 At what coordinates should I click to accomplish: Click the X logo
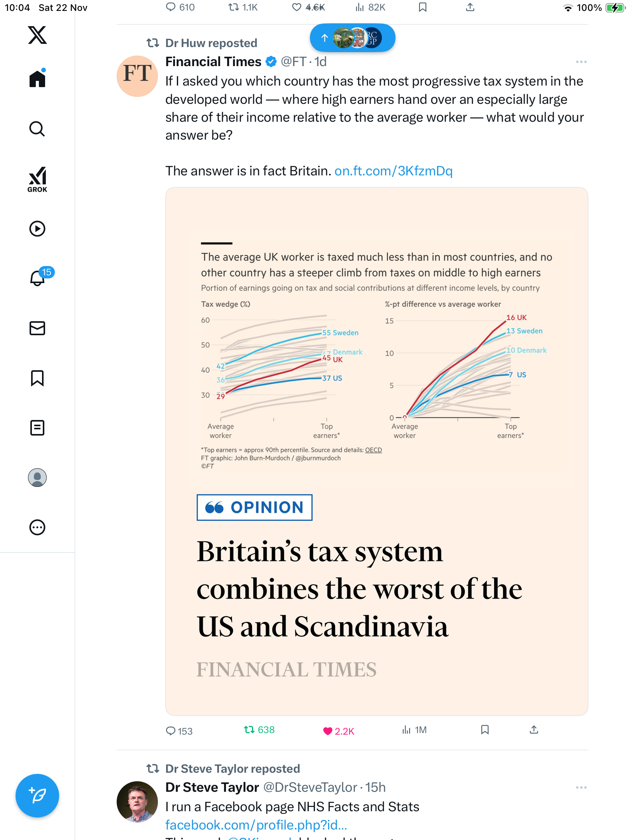tap(37, 35)
